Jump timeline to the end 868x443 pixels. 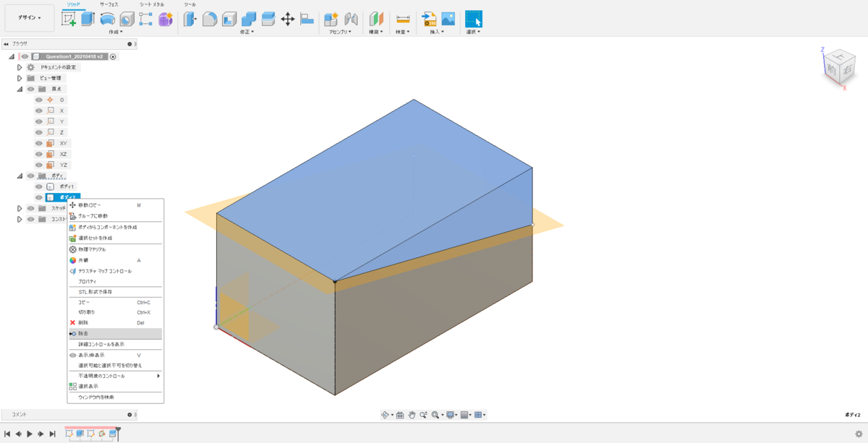(x=52, y=434)
